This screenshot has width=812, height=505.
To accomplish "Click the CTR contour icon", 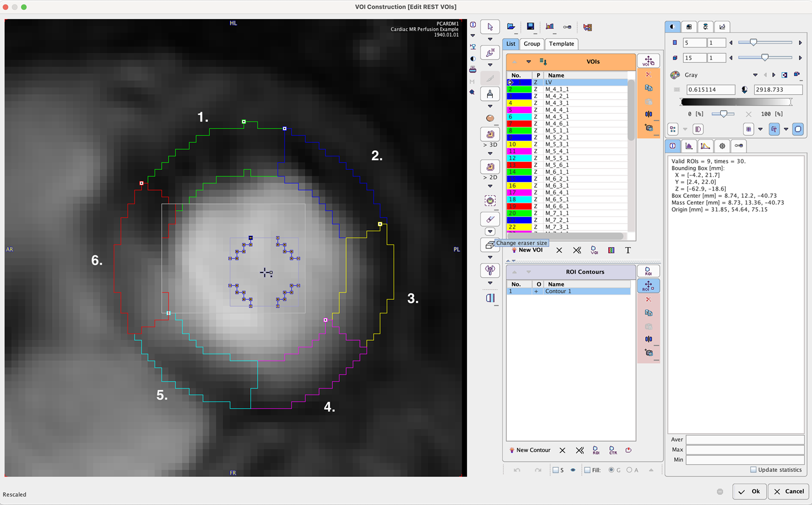I will pos(613,450).
